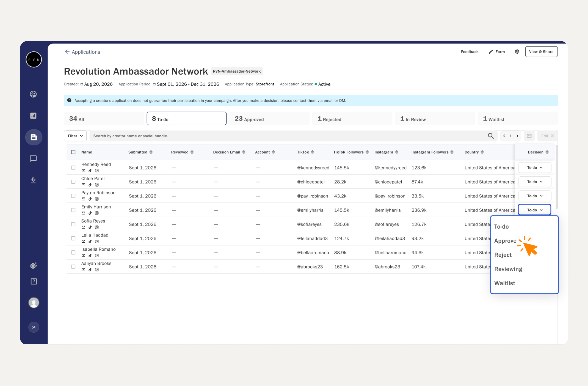588x386 pixels.
Task: Open the analytics chart sidebar icon
Action: tap(33, 116)
